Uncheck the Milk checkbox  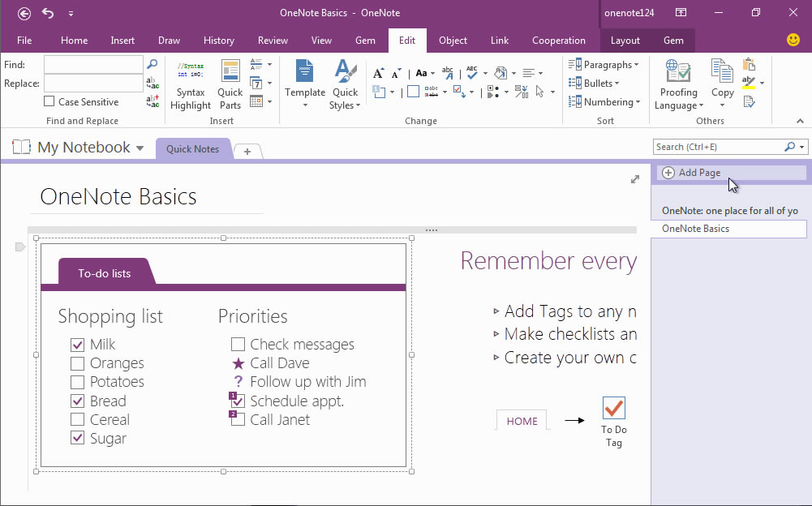point(78,345)
